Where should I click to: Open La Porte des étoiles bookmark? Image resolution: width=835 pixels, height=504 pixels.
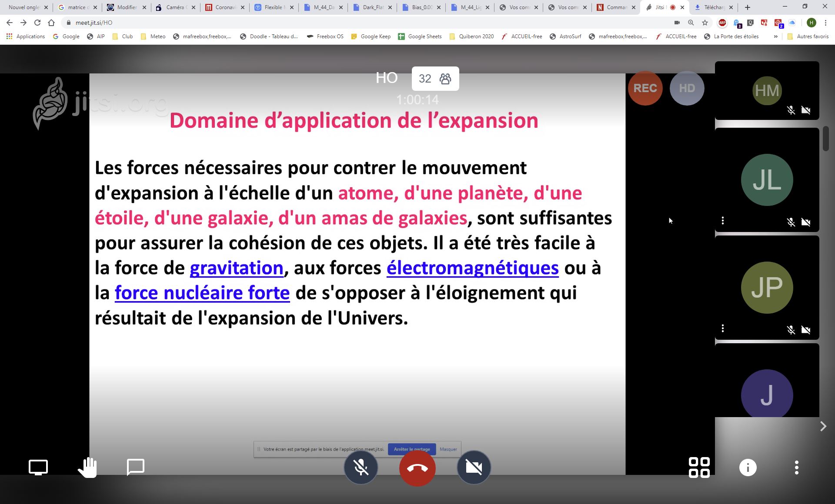(x=731, y=36)
